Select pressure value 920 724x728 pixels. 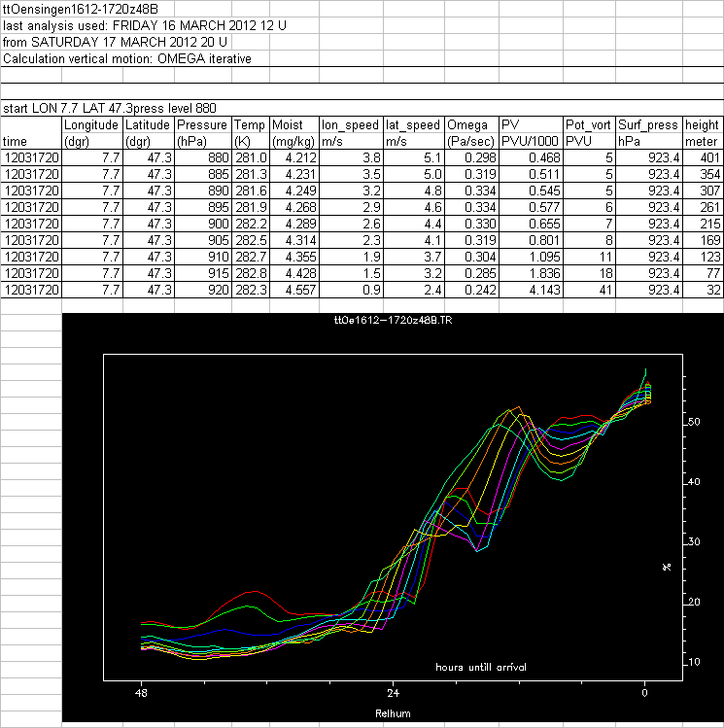pyautogui.click(x=203, y=290)
